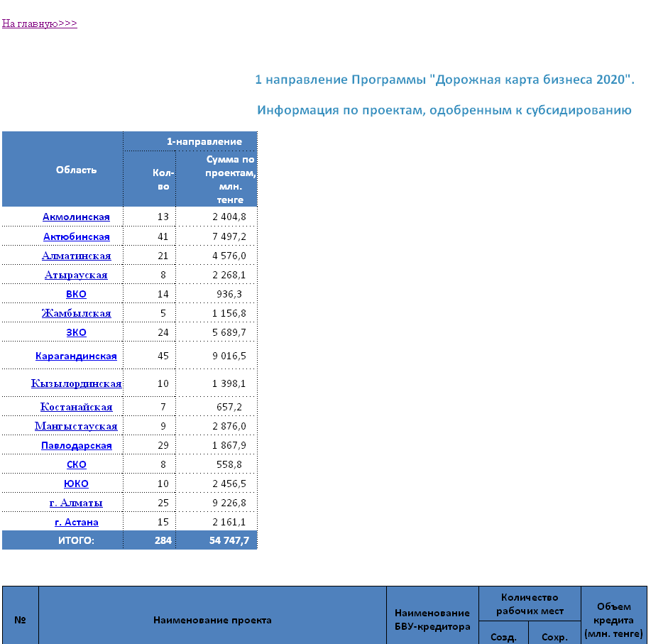Open the Акмолинская region link
Screen dimensions: 668x644
point(76,217)
